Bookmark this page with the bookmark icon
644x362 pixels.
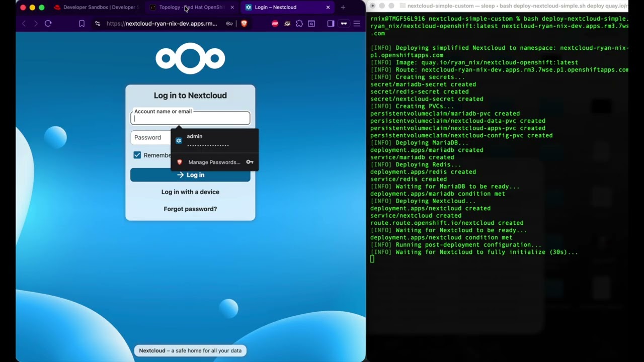coord(82,24)
